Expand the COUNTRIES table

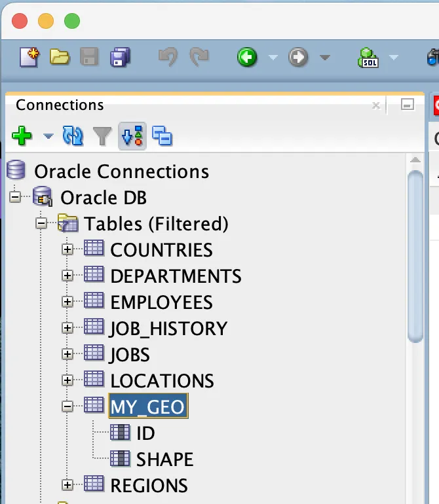[67, 249]
